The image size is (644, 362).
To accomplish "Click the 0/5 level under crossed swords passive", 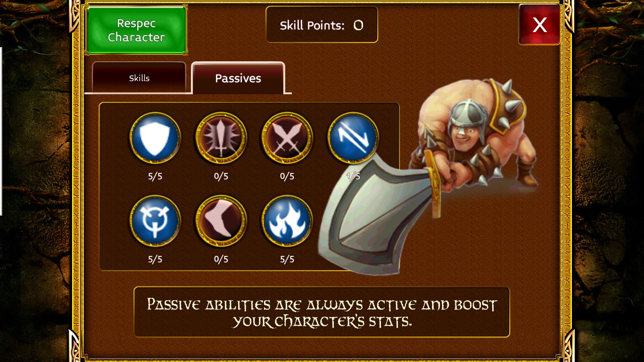I will (287, 176).
